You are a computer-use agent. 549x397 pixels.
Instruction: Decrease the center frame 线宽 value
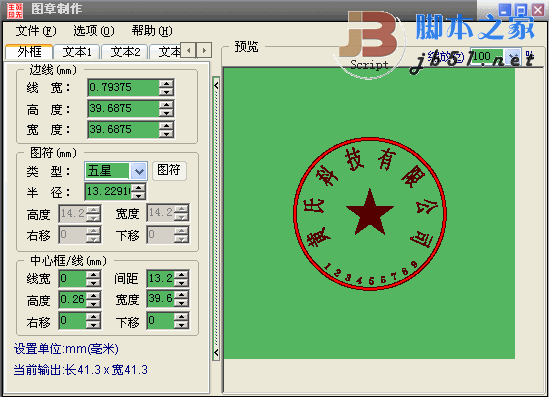coord(93,283)
